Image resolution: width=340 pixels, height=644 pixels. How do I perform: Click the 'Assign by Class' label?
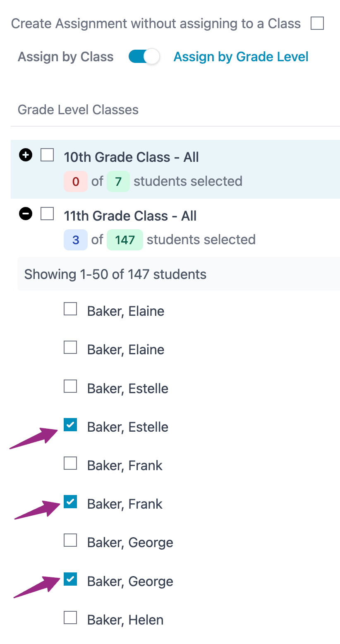tap(66, 57)
